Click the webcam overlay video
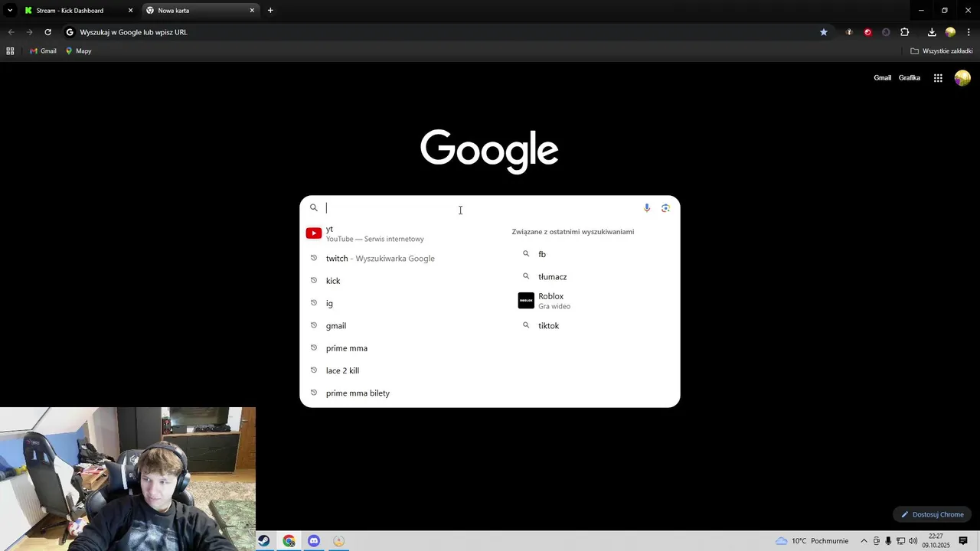Viewport: 980px width, 551px height. 128,479
